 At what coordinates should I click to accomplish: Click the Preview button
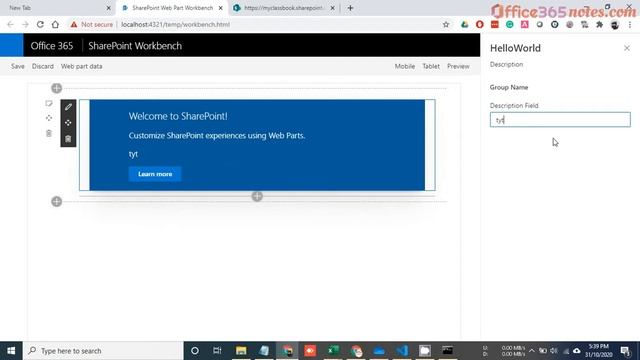coord(458,66)
